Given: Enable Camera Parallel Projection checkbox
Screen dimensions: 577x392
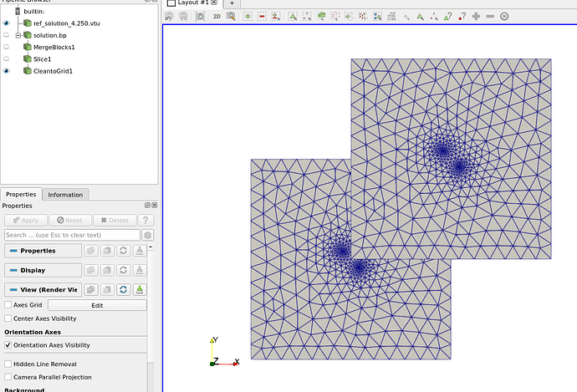Looking at the screenshot, I should [x=8, y=377].
